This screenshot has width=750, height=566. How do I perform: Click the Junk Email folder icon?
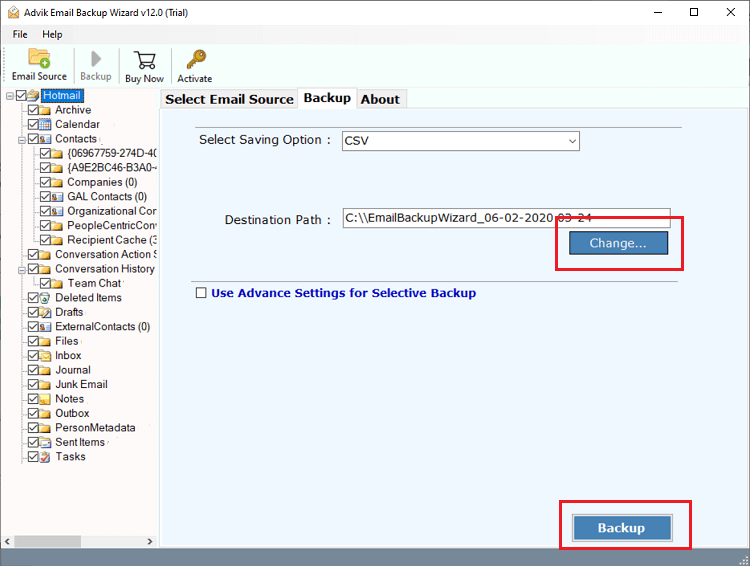45,385
